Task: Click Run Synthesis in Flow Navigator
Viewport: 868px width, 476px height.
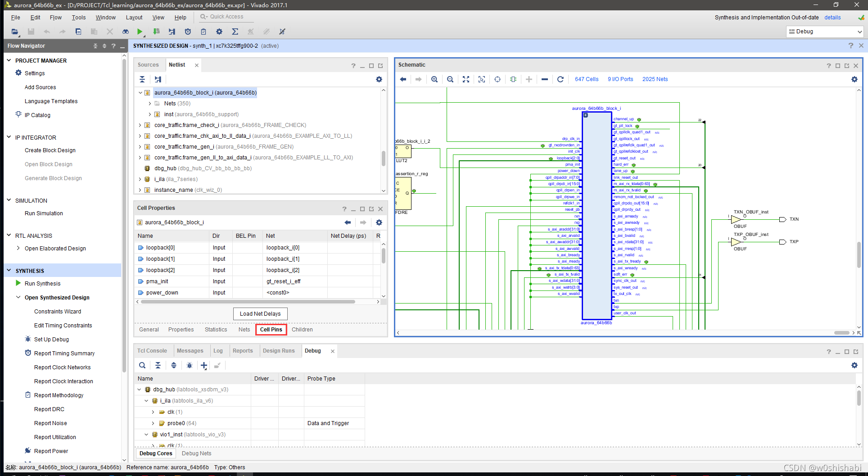Action: click(x=42, y=284)
